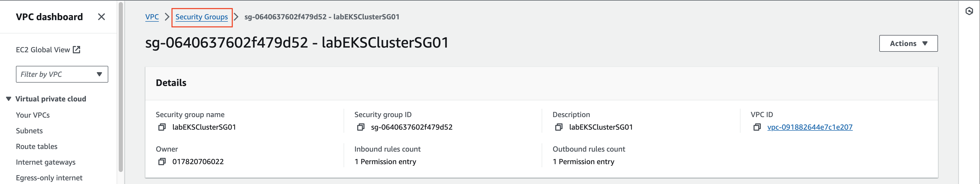The width and height of the screenshot is (980, 184).
Task: Open EC2 Global View external link icon
Action: pos(76,49)
